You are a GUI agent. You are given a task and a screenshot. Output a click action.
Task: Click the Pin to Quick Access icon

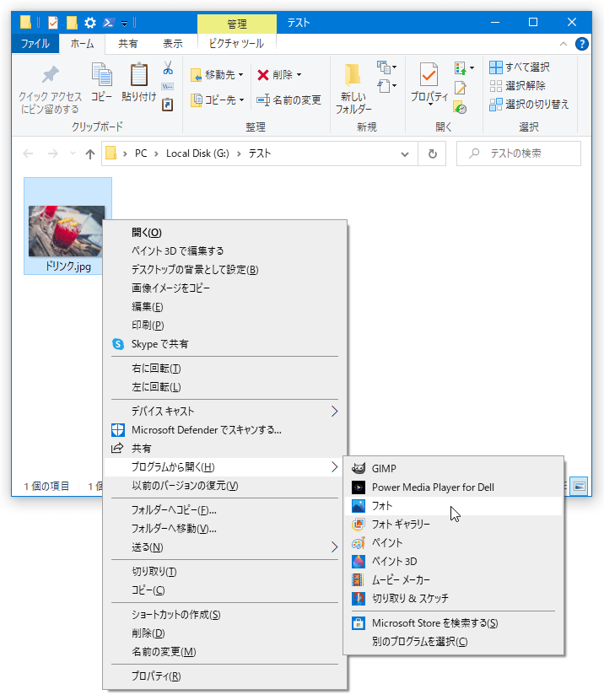pyautogui.click(x=50, y=74)
